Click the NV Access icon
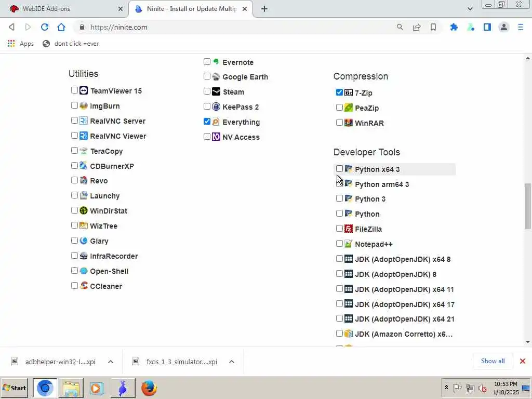 click(x=216, y=137)
